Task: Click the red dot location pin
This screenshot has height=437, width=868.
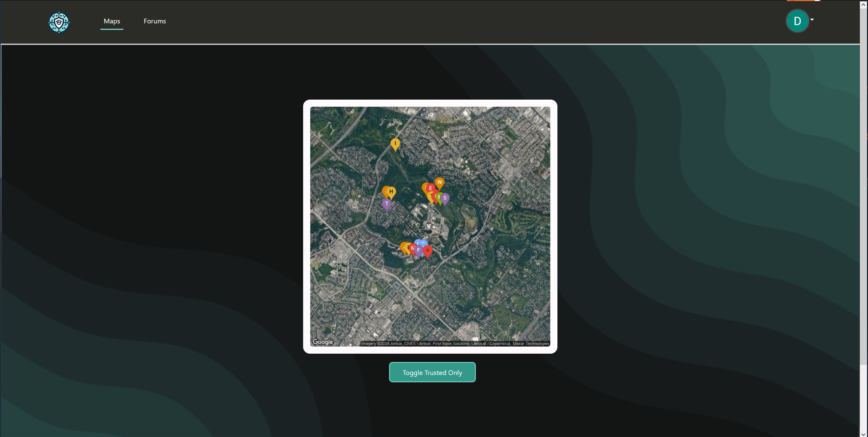Action: pos(428,251)
